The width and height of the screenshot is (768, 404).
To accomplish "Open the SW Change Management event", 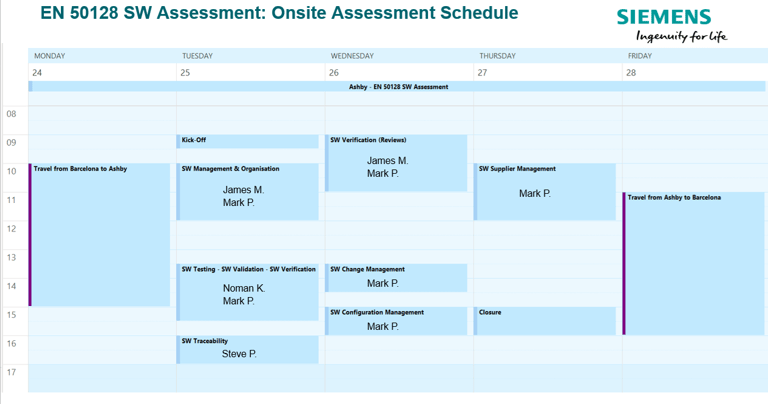I will [x=396, y=278].
